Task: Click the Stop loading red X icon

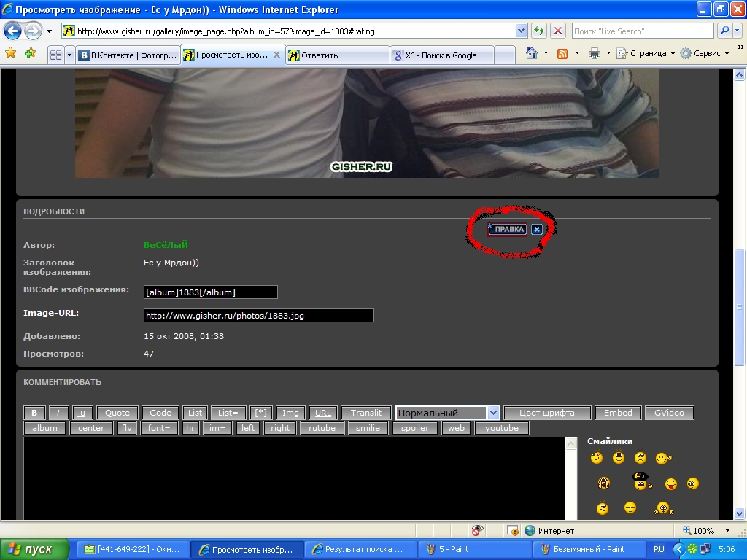Action: click(x=557, y=31)
